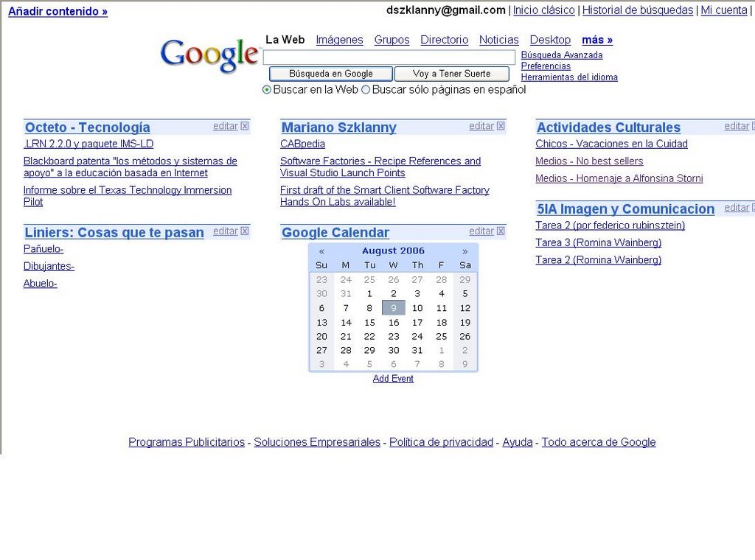Open Inicio clásico link

[x=543, y=10]
